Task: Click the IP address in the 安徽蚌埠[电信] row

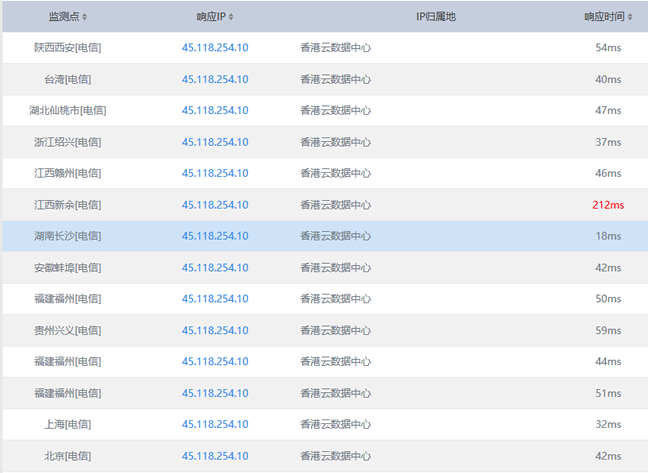Action: [x=215, y=268]
